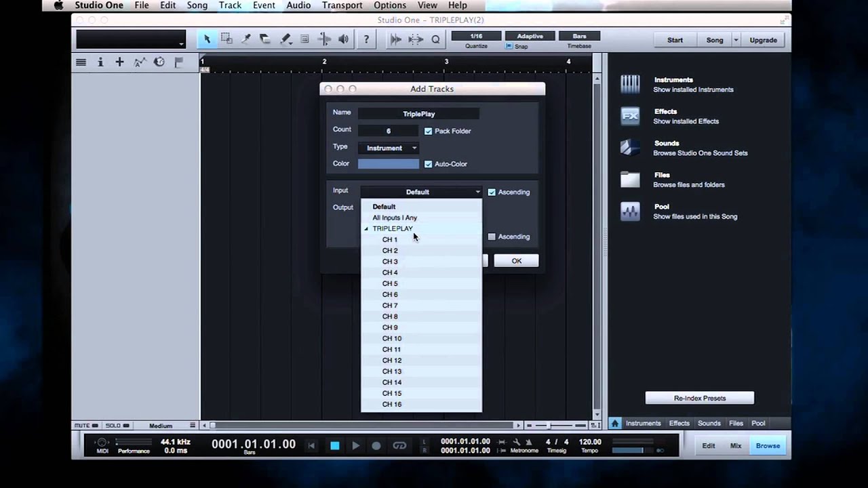Click the Start button
The image size is (868, 488).
tap(675, 40)
